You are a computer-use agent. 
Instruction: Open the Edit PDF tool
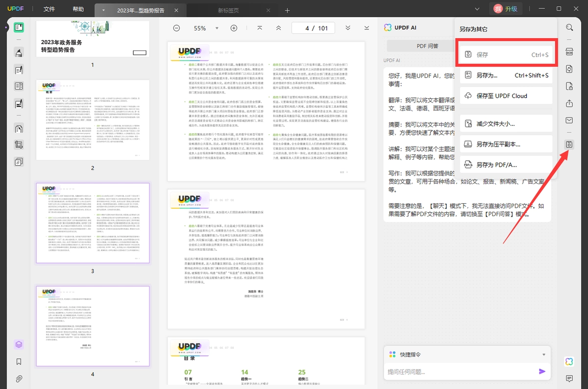19,70
